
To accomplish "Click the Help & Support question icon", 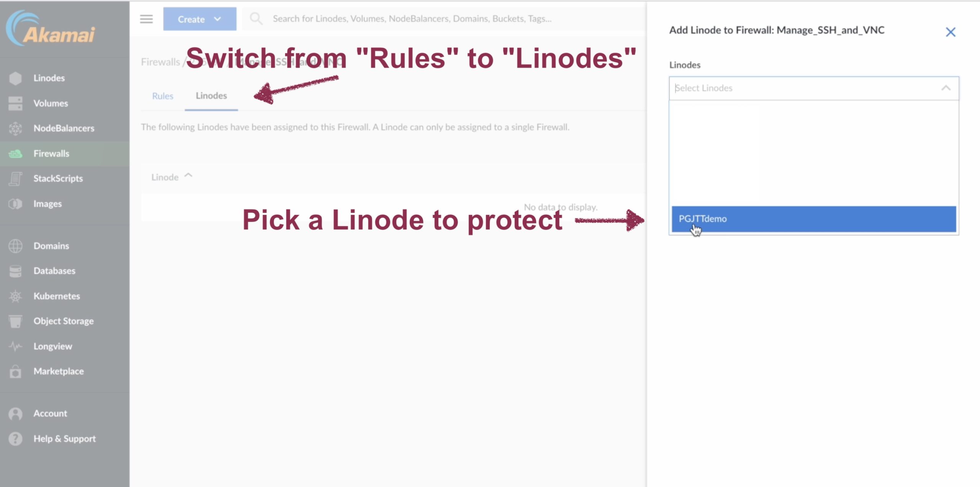I will [15, 439].
